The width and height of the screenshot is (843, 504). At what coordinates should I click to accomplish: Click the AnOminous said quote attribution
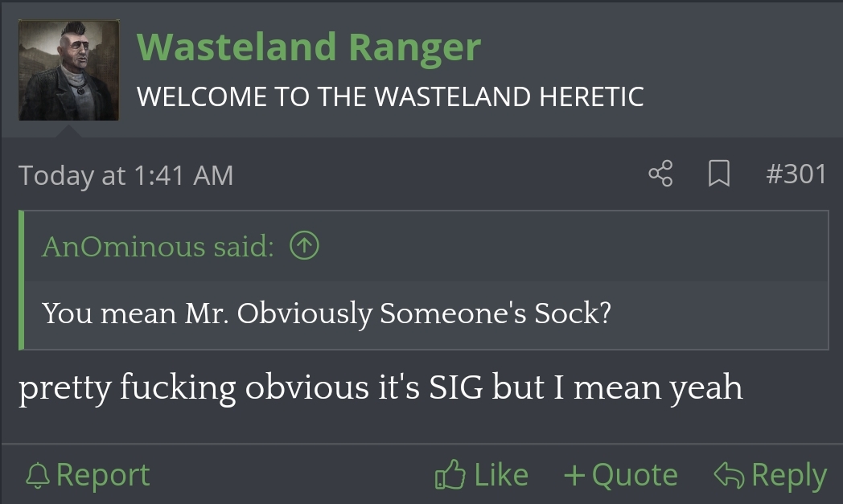[x=158, y=247]
